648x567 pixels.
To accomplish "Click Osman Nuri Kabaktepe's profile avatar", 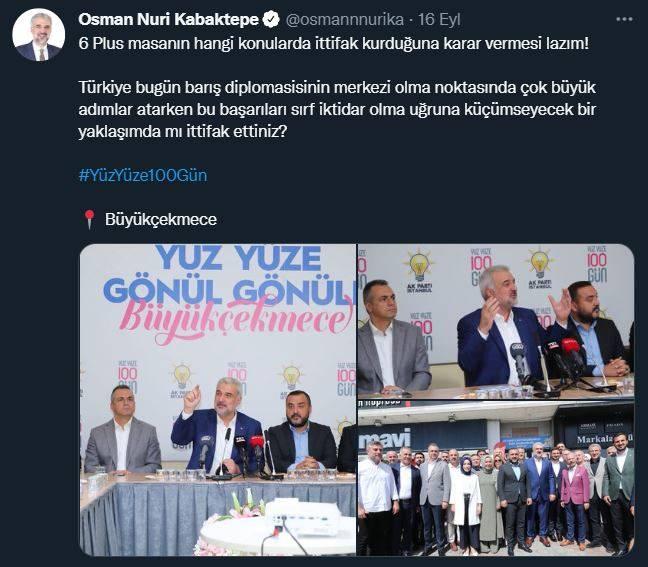I will [x=39, y=35].
